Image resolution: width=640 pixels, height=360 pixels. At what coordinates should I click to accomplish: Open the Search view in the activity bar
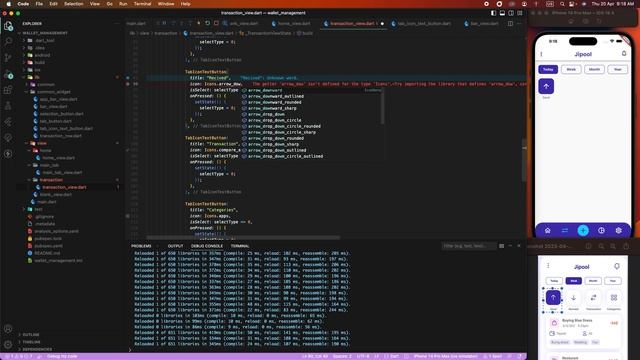tap(8, 41)
